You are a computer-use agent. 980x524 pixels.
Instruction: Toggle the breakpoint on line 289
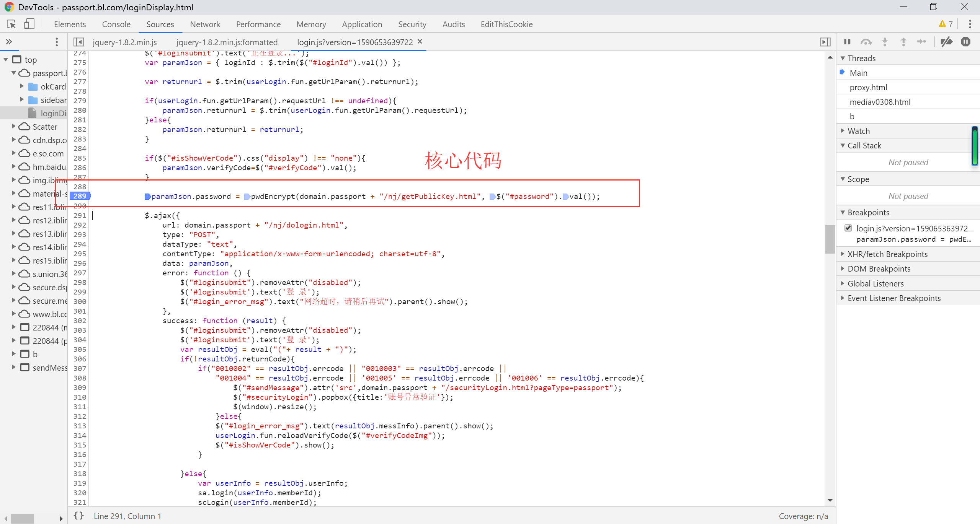(80, 196)
